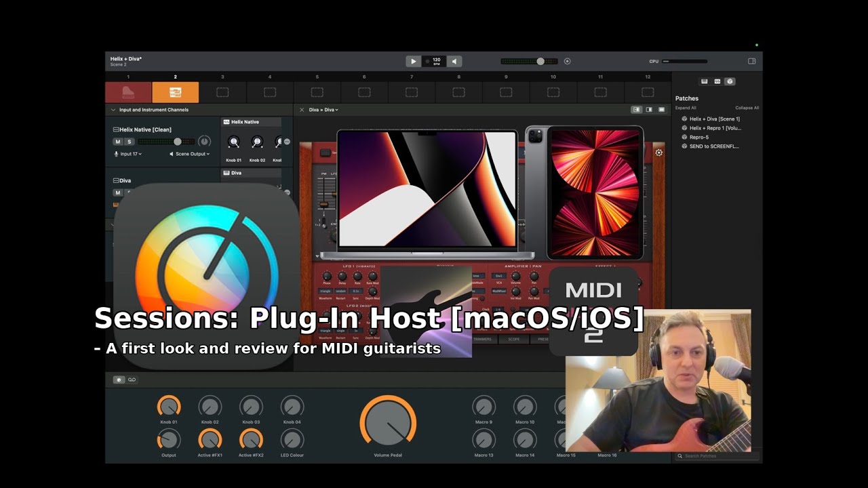
Task: Open the Scene Output dropdown
Action: [x=190, y=154]
